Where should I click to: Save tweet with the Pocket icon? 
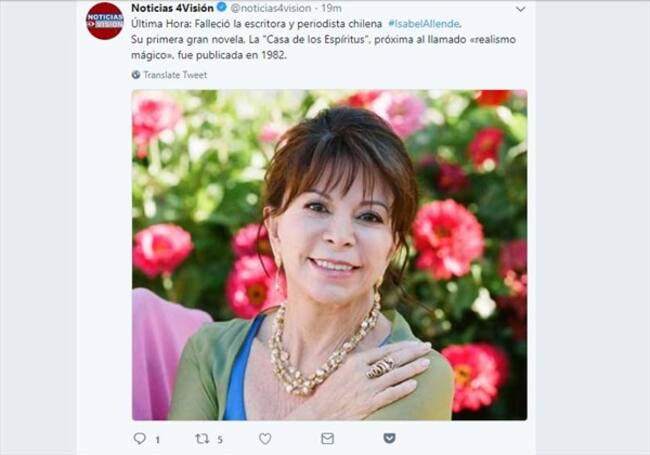click(x=389, y=438)
